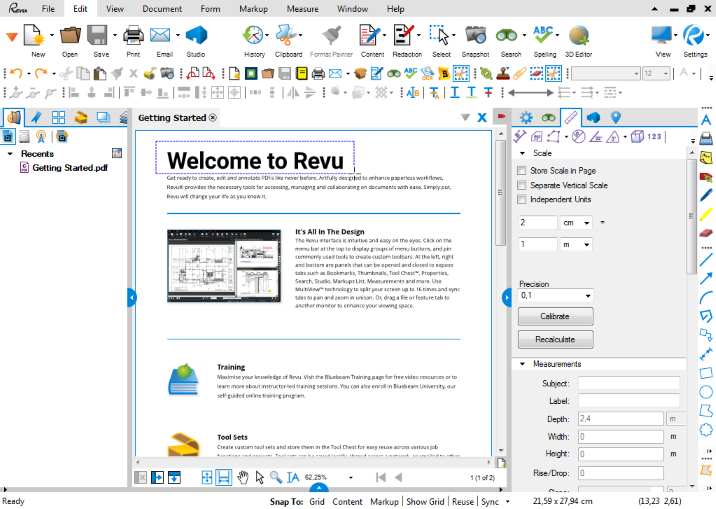This screenshot has height=509, width=716.
Task: Click the Studio icon in toolbar
Action: pos(196,37)
